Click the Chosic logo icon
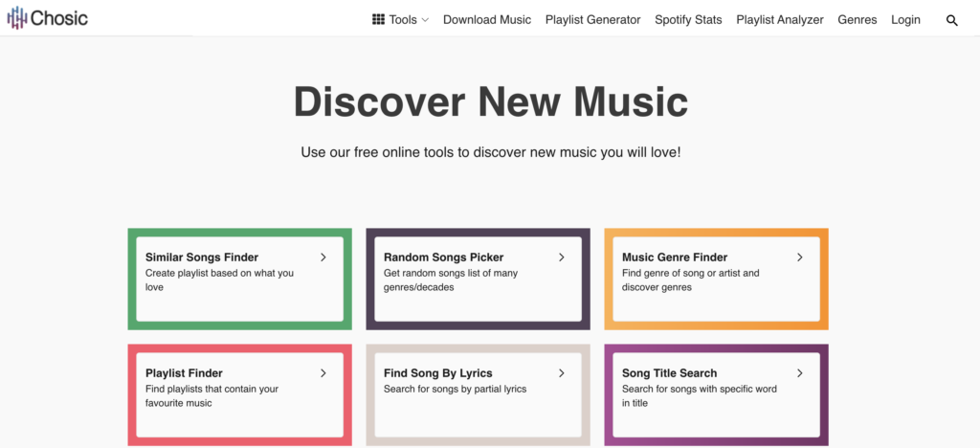 click(16, 18)
